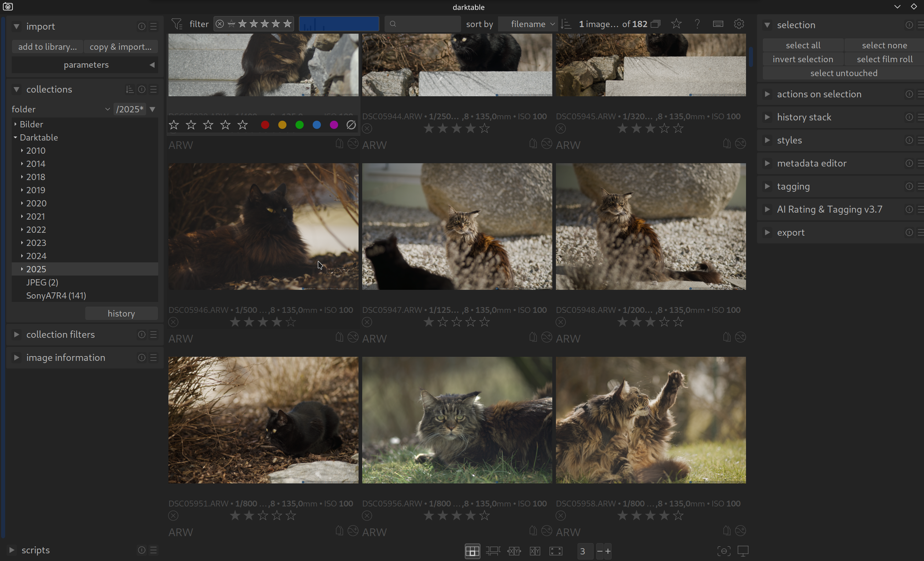Select full preview layout icon
The image size is (924, 561).
pos(556,551)
